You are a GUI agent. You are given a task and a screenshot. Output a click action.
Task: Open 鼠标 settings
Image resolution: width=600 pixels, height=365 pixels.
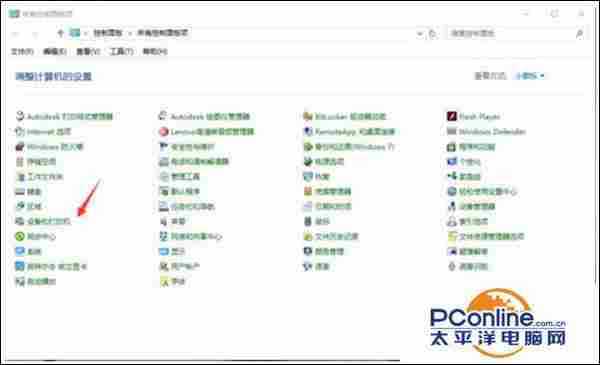tap(316, 222)
